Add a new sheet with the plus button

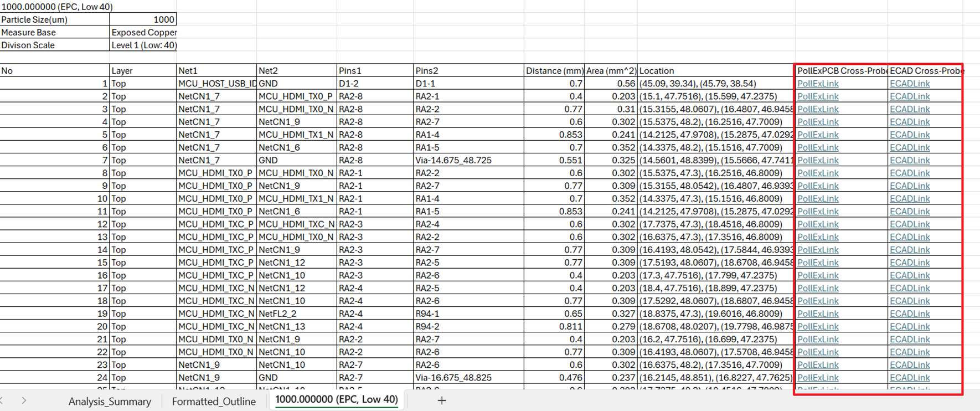point(441,400)
